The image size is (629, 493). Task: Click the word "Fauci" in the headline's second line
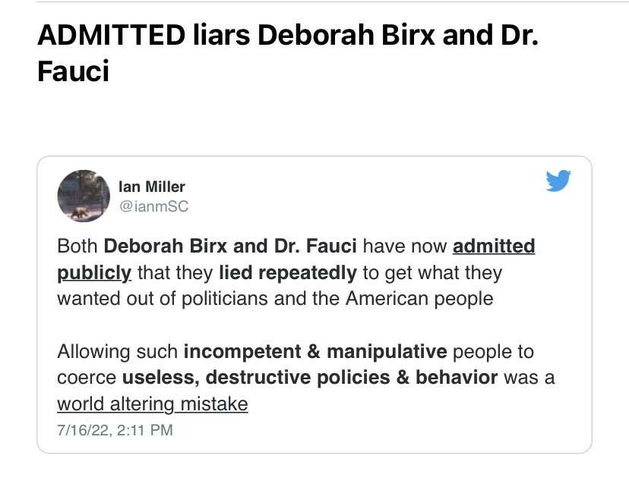point(73,71)
